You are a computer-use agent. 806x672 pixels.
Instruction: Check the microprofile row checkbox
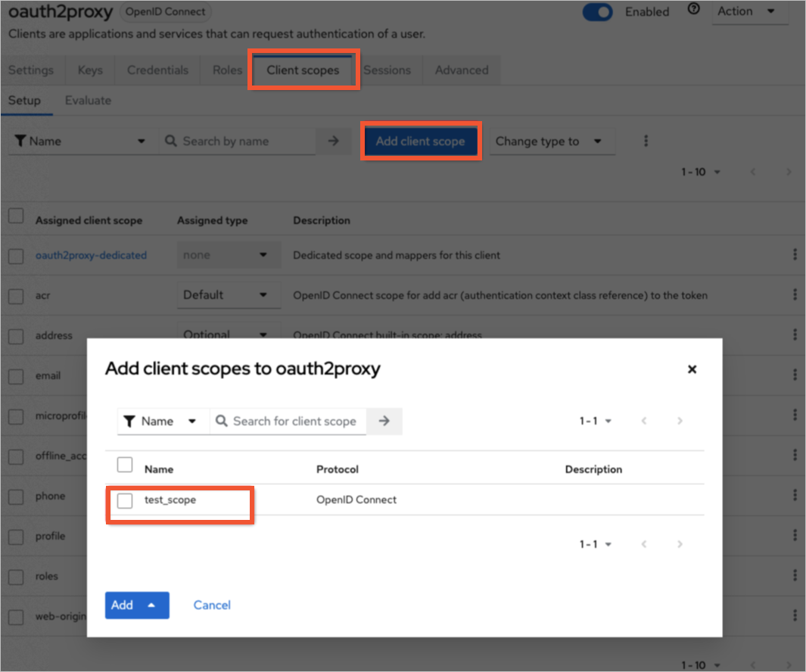16,416
